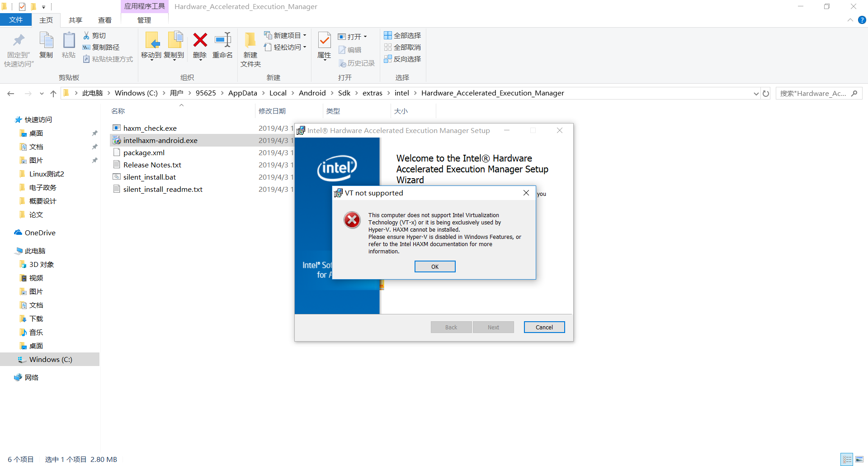
Task: Click the Copy to (复制到) icon
Action: coord(175,40)
